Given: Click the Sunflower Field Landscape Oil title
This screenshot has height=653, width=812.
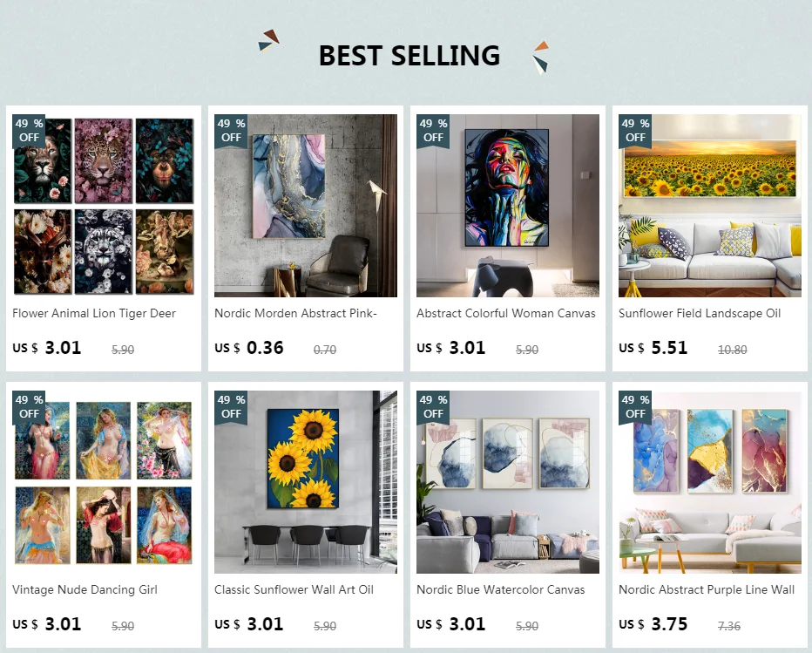Looking at the screenshot, I should (x=700, y=314).
